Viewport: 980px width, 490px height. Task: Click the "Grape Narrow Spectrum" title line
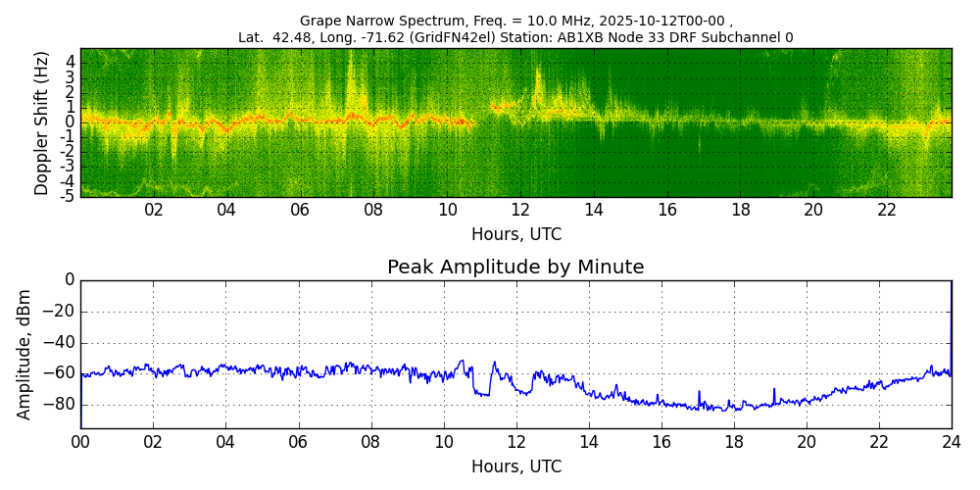tap(515, 21)
